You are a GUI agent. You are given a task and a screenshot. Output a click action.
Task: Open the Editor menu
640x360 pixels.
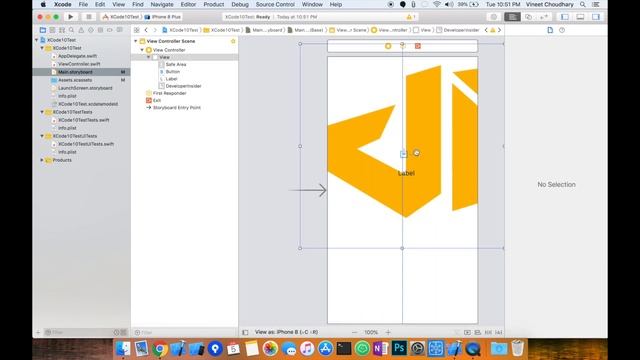tap(188, 4)
